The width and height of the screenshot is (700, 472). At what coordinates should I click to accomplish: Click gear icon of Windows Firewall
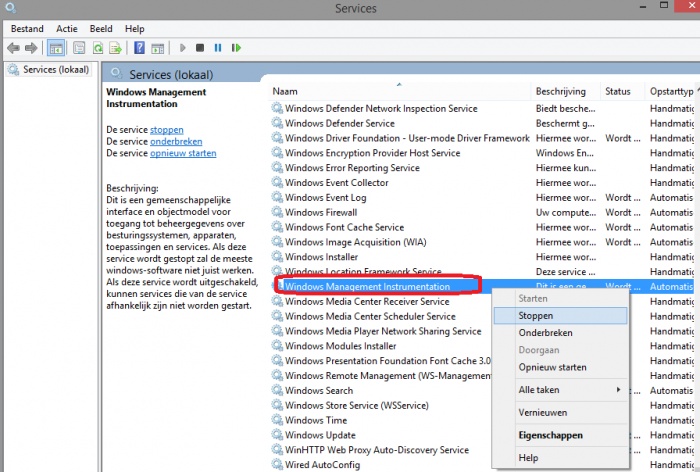point(277,212)
